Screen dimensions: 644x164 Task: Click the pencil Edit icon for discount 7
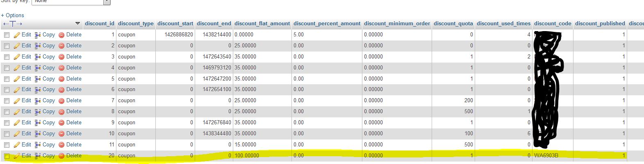click(17, 101)
